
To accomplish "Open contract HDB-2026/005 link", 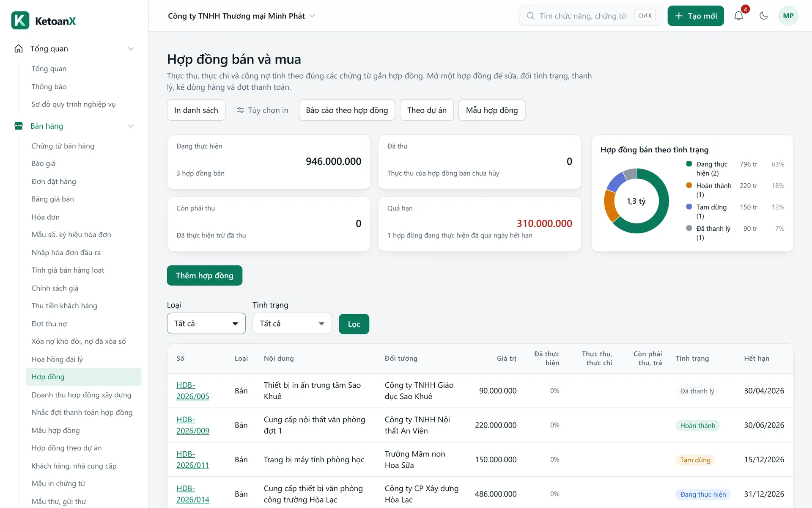I will pyautogui.click(x=193, y=391).
